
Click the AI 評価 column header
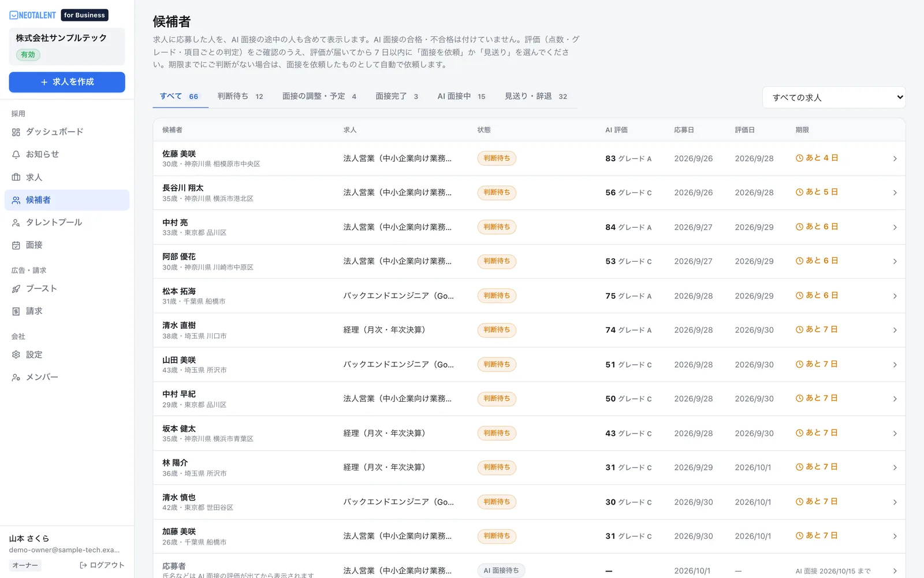(x=616, y=130)
